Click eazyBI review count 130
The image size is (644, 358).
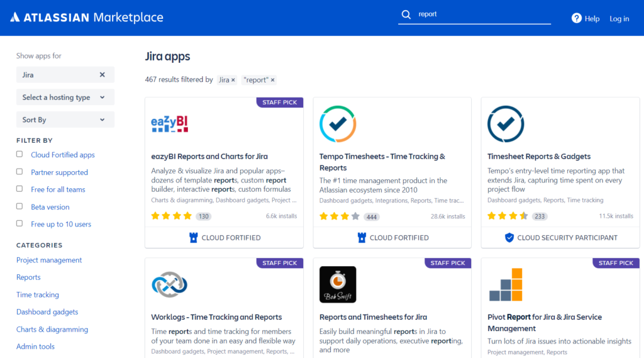[204, 216]
